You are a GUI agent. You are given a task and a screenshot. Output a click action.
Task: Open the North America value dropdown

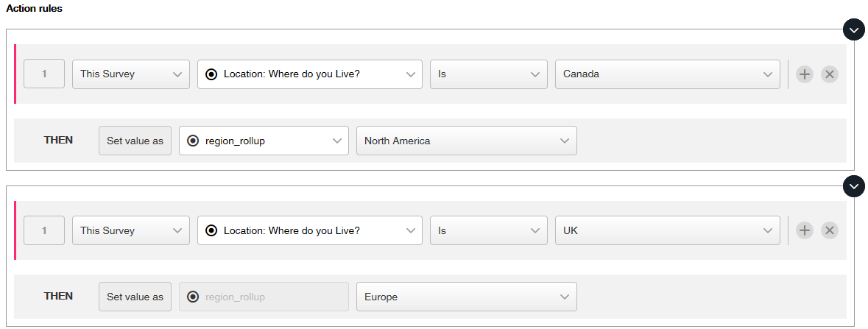pos(467,141)
